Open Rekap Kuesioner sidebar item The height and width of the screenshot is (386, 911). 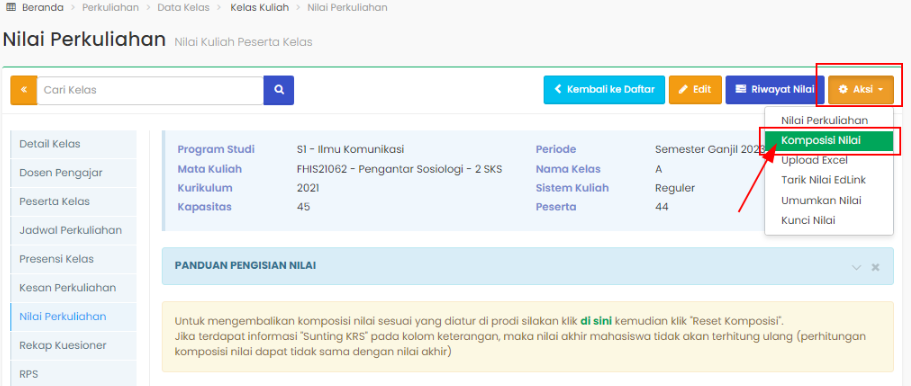(x=73, y=345)
